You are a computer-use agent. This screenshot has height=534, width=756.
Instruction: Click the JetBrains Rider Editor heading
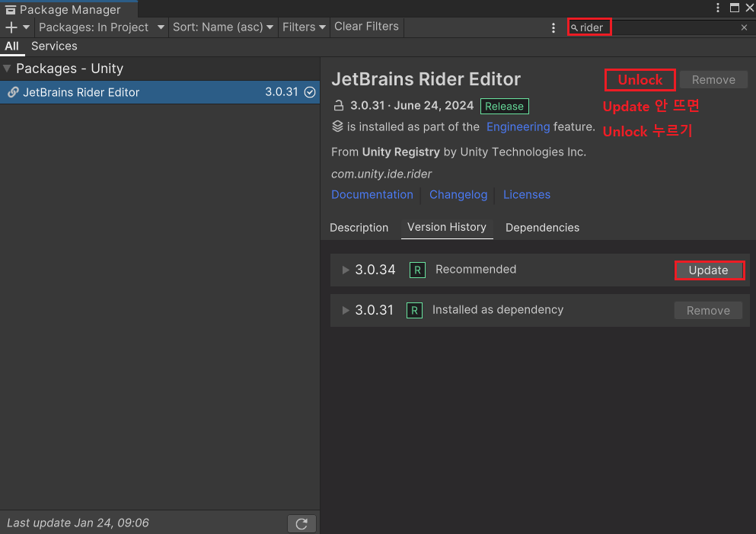coord(426,79)
